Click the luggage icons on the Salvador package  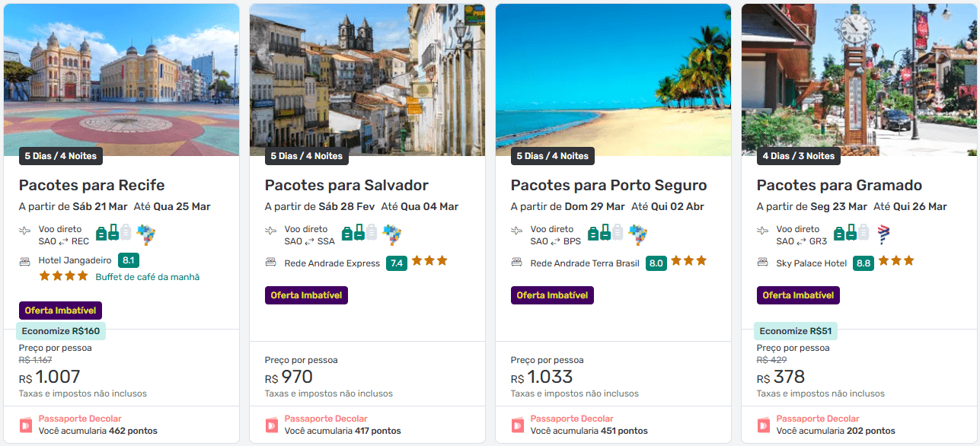click(359, 233)
